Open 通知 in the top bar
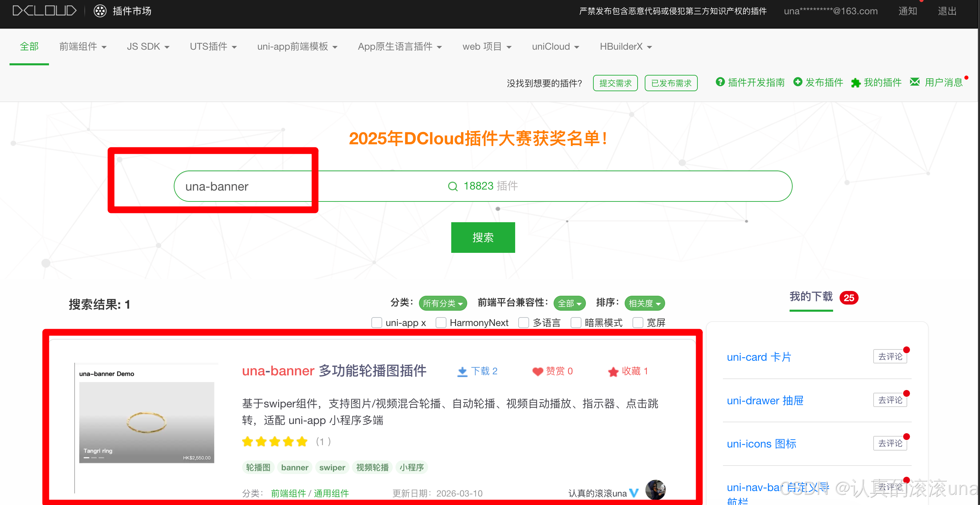 coord(907,11)
